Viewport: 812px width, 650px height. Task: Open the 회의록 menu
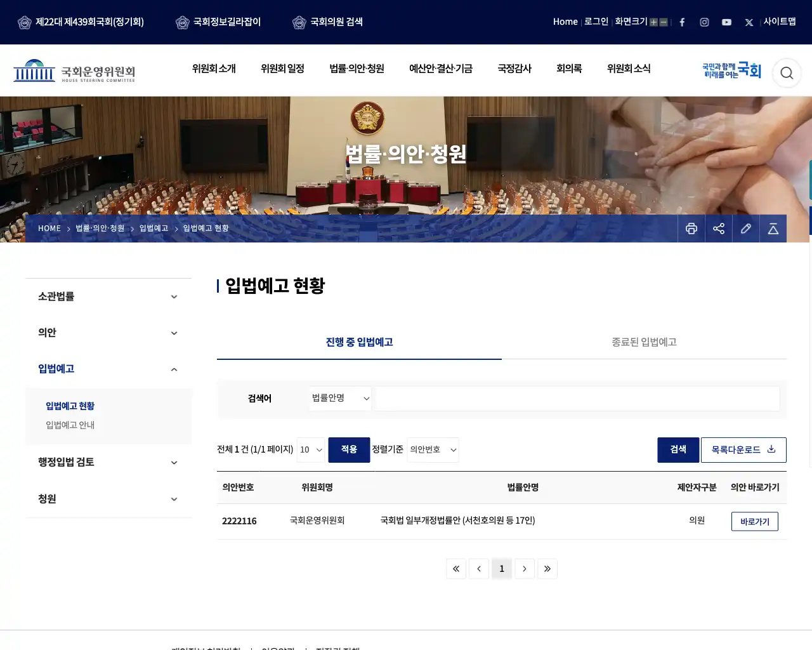(x=569, y=69)
